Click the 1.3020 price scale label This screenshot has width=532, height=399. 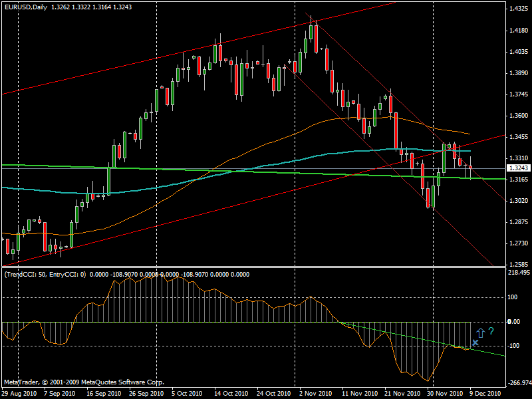(x=519, y=201)
